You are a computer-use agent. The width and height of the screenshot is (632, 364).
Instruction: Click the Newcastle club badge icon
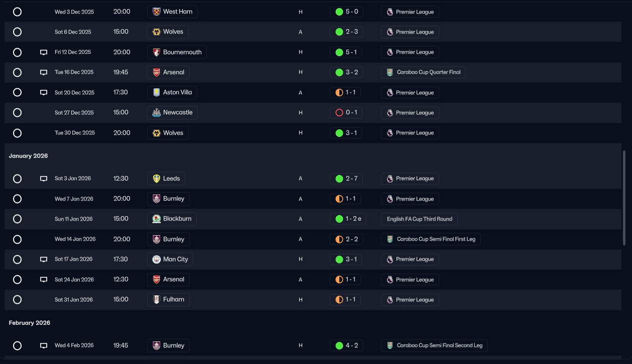point(156,113)
